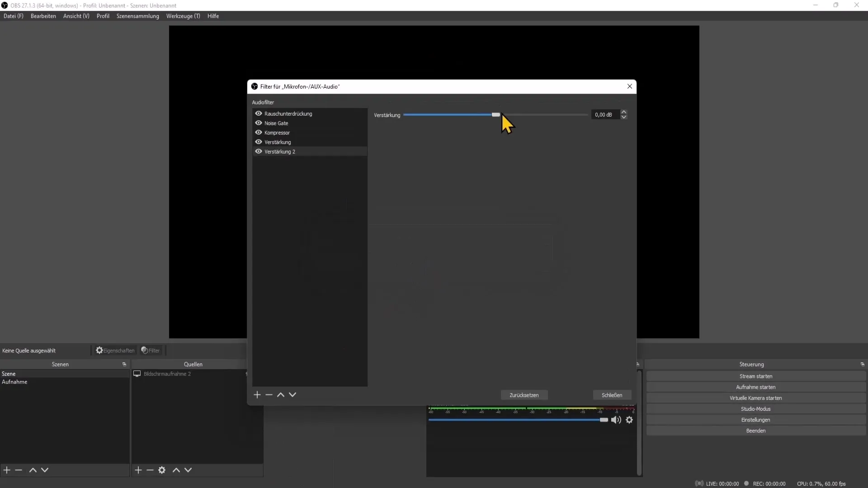Screen dimensions: 868x488
Task: Toggle visibility of Noise Gate filter
Action: pyautogui.click(x=259, y=123)
